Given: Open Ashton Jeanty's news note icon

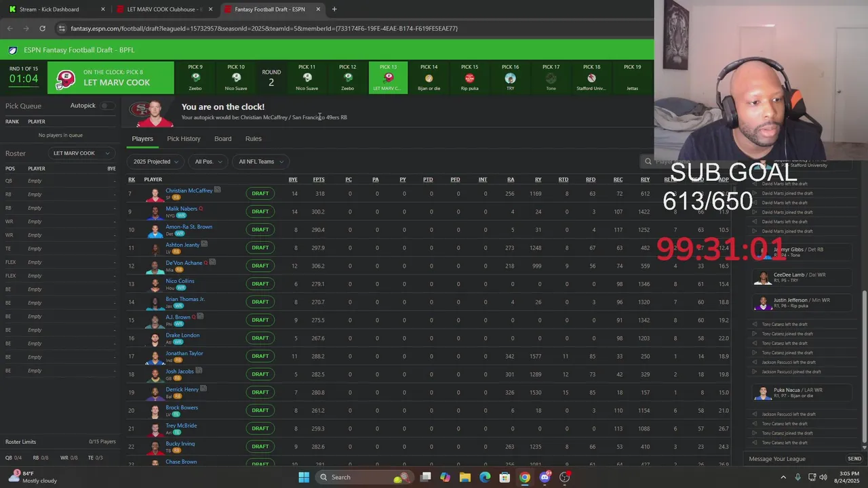Looking at the screenshot, I should [x=204, y=244].
